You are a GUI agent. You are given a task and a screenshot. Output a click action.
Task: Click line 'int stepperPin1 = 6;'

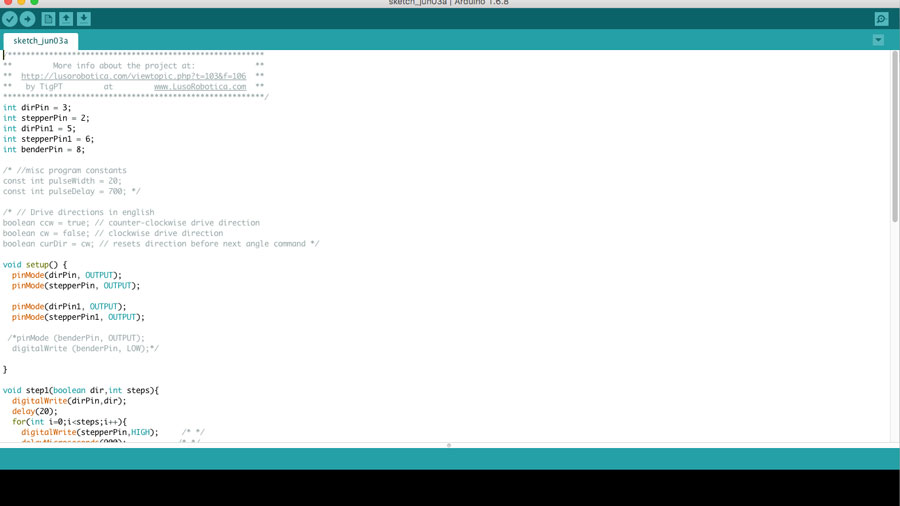coord(48,139)
